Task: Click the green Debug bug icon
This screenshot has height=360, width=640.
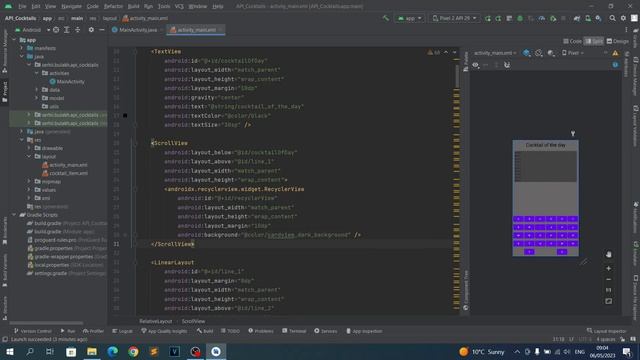Action: (520, 18)
